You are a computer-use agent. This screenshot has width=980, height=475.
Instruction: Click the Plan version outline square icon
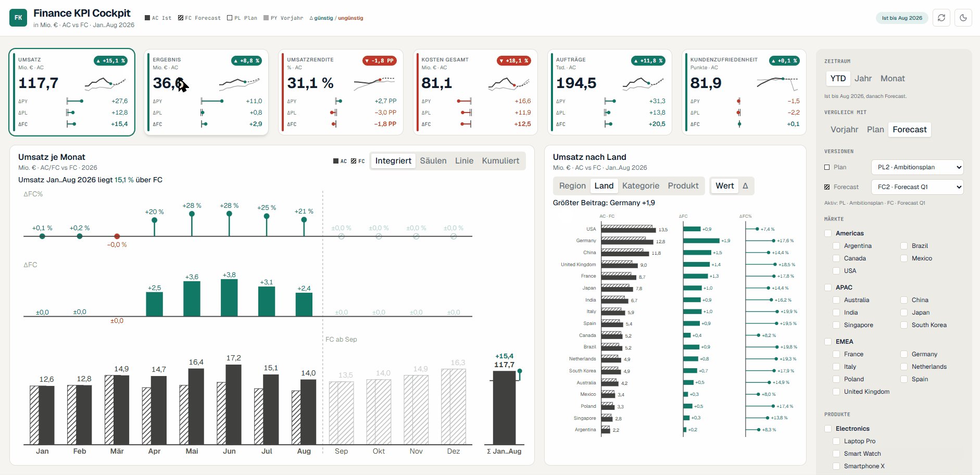point(827,167)
